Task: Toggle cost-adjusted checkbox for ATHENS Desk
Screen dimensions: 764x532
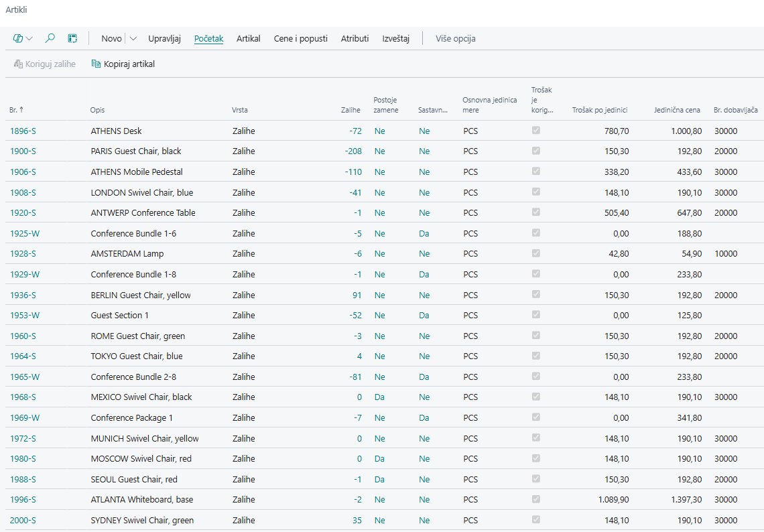Action: point(535,131)
